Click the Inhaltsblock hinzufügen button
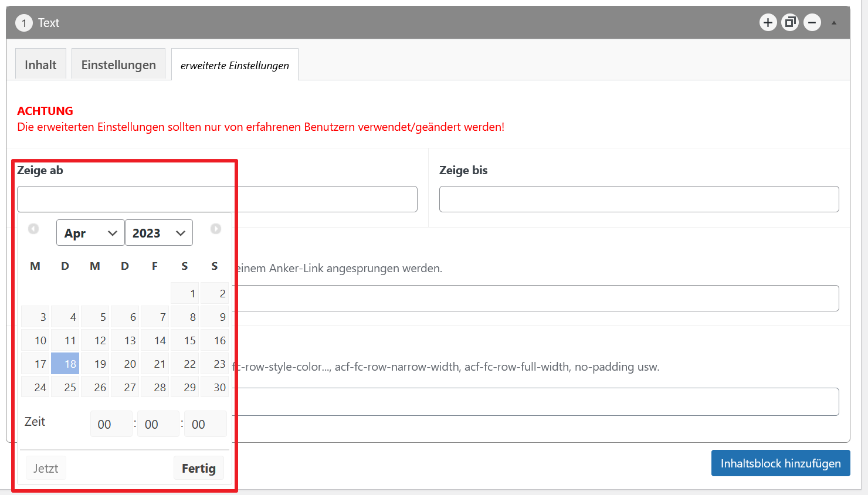Screen dimensions: 868x495 [780, 463]
